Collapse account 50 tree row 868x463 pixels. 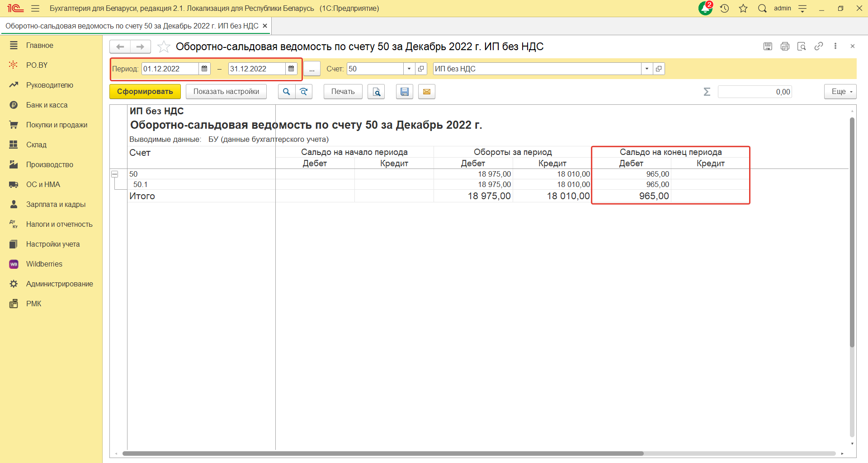coord(115,174)
